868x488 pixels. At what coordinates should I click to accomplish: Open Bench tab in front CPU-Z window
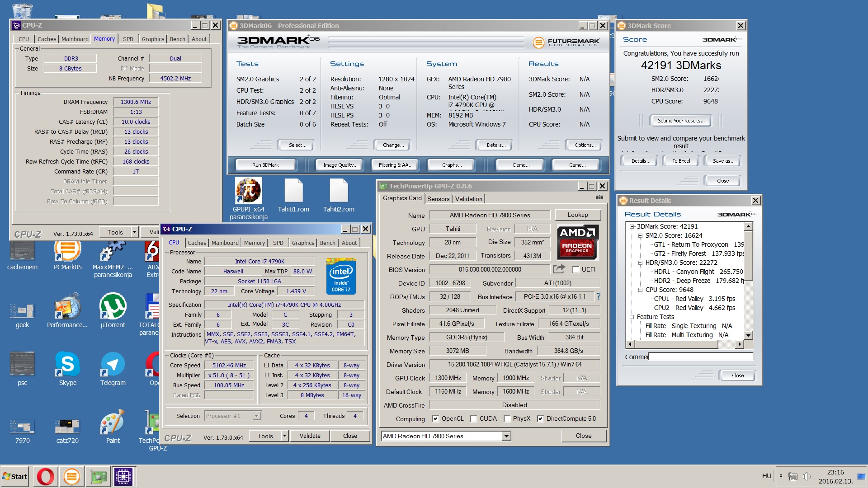click(327, 243)
